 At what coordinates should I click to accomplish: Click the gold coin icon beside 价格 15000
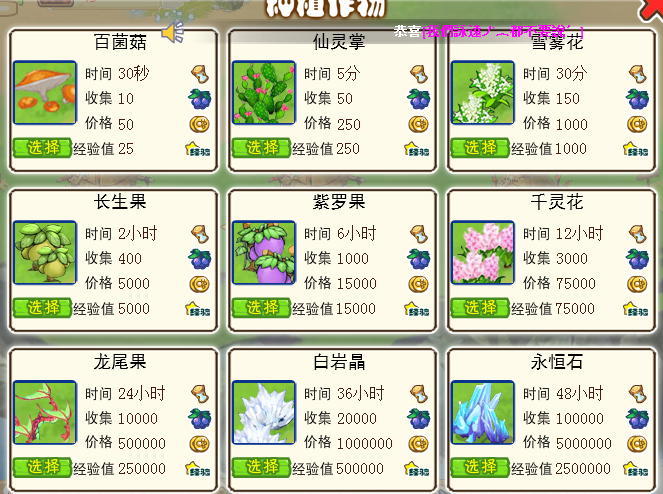[418, 284]
